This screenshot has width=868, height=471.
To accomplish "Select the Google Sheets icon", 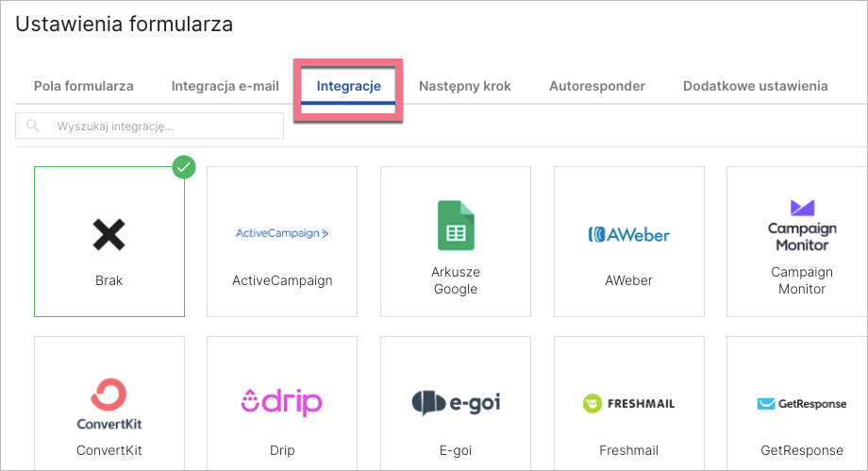I will coord(456,226).
